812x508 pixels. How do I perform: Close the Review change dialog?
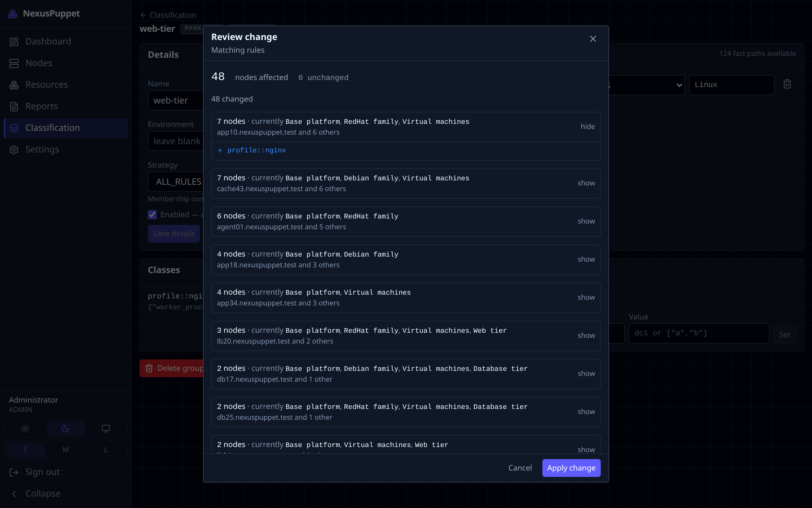(x=593, y=39)
